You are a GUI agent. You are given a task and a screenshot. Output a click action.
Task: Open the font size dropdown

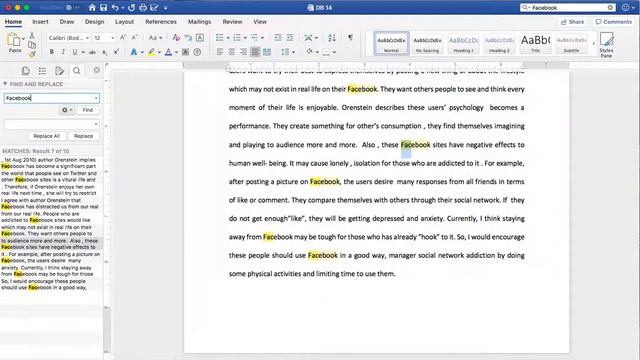pyautogui.click(x=113, y=38)
